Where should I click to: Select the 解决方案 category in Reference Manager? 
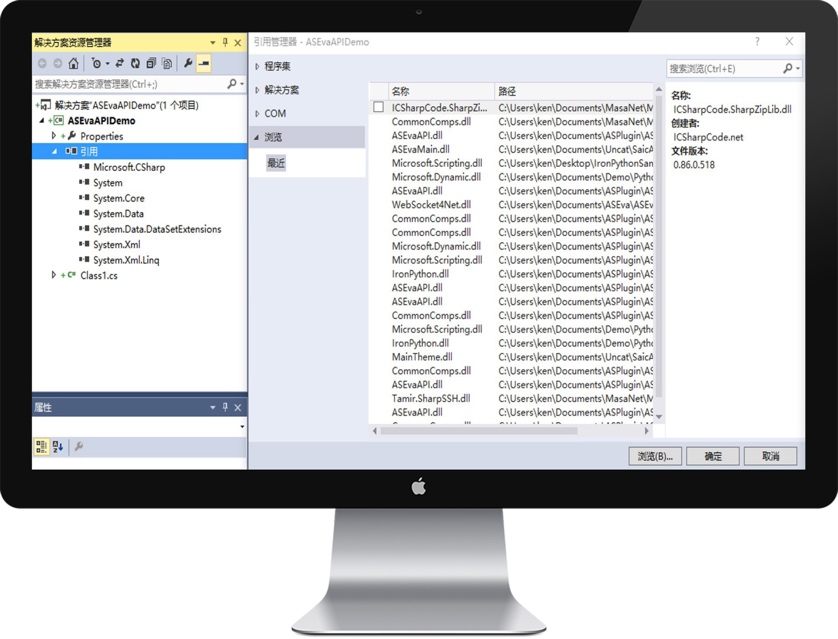[281, 90]
